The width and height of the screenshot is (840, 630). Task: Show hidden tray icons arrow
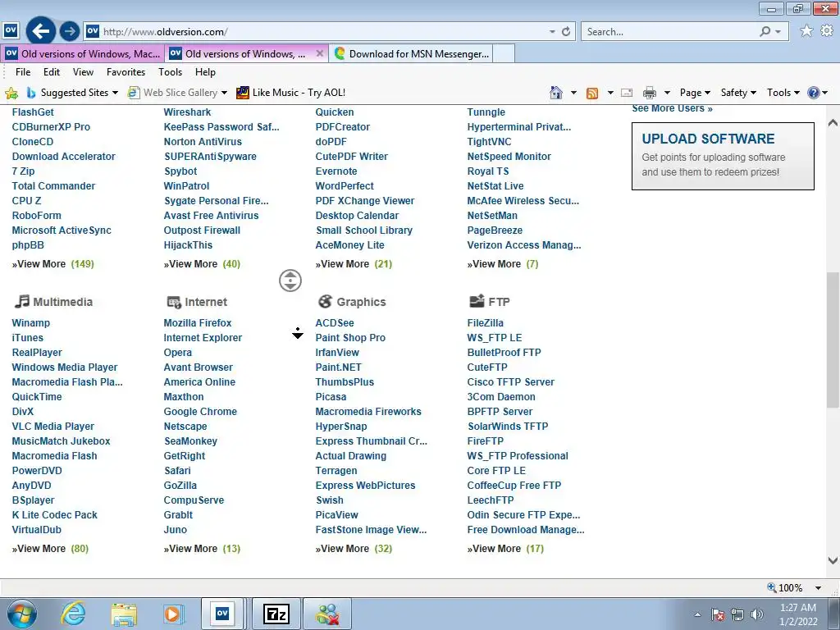pyautogui.click(x=697, y=614)
